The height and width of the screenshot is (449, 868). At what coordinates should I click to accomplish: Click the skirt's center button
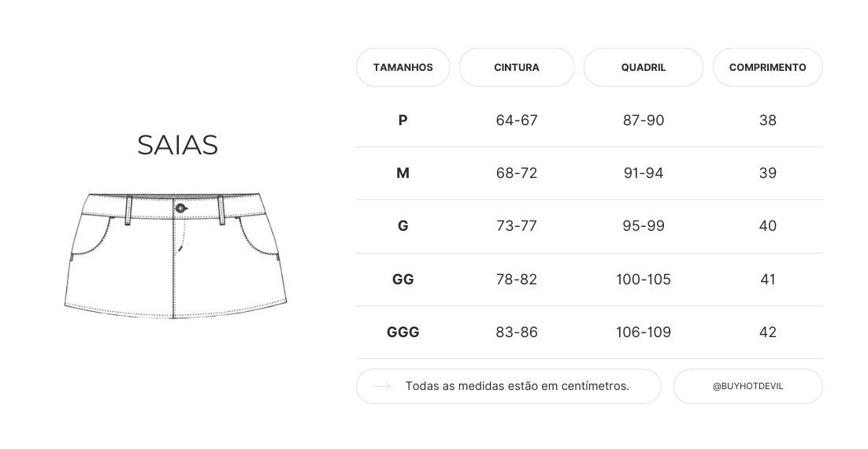(180, 208)
